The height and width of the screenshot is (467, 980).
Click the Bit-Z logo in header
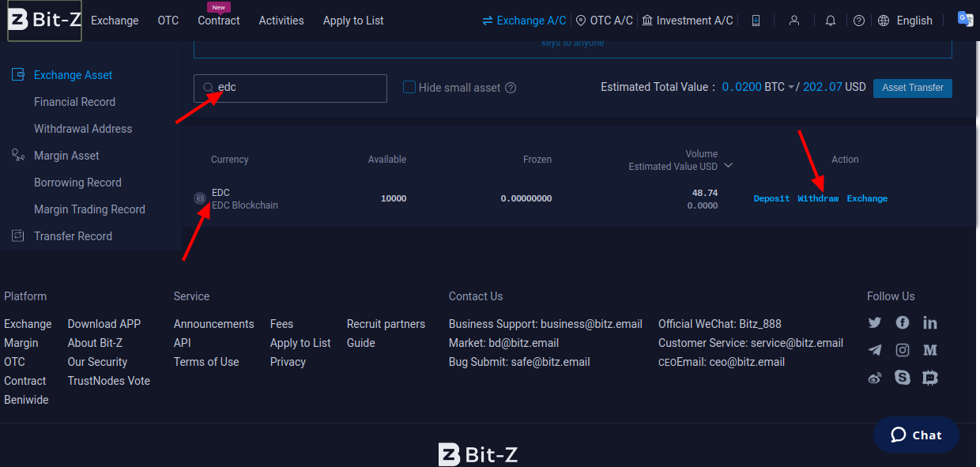point(44,21)
